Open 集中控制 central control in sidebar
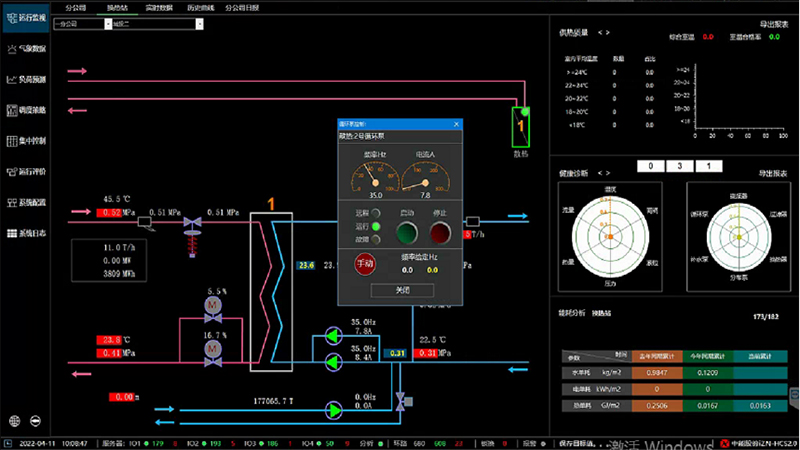800x450 pixels. [x=27, y=140]
